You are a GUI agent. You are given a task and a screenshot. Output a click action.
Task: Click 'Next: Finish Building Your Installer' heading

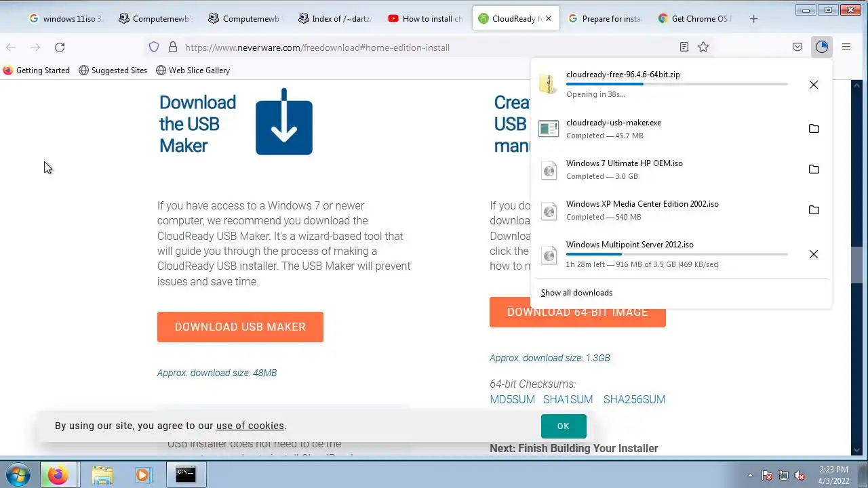click(x=574, y=448)
